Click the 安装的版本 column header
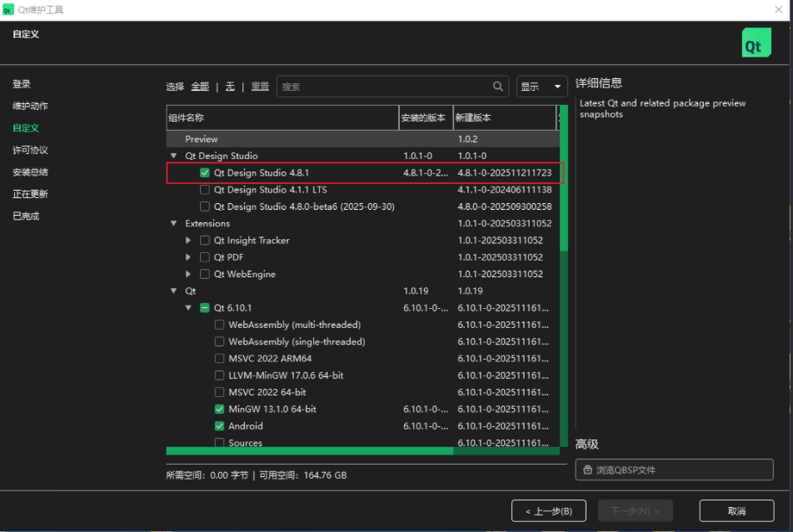 (426, 118)
